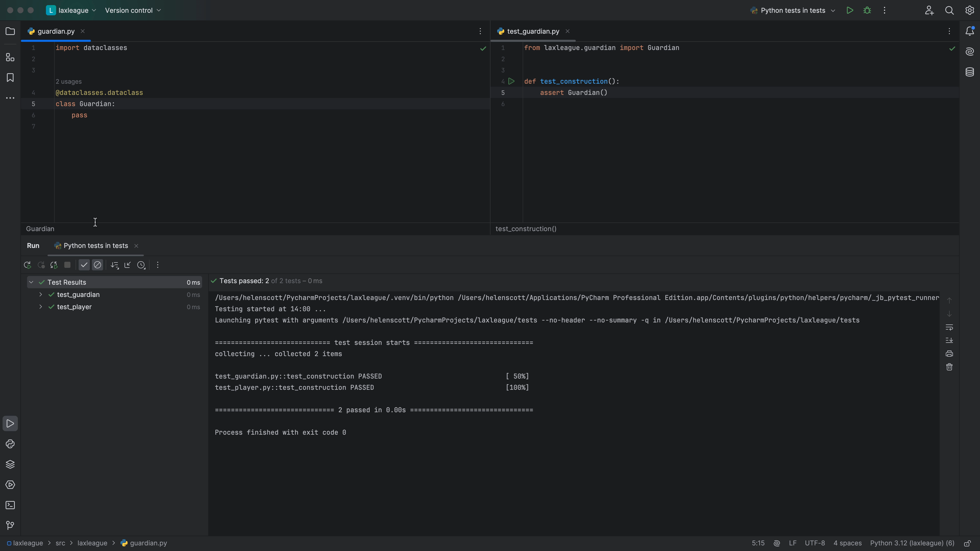
Task: Open the AI Assistant panel
Action: [x=970, y=51]
